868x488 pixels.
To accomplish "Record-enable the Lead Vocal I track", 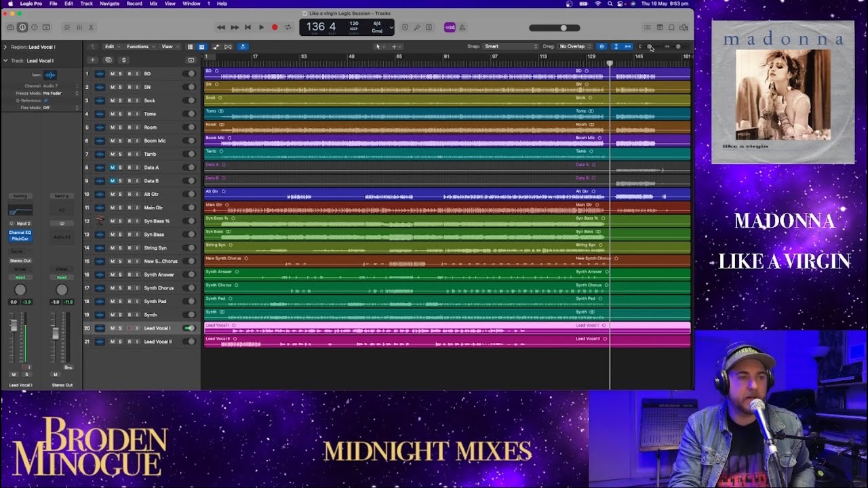I will point(129,328).
